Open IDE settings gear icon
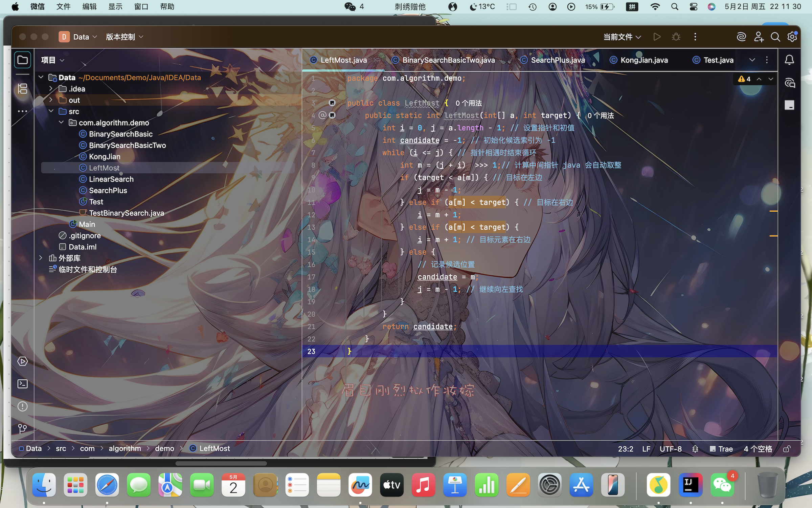812x508 pixels. coord(792,37)
